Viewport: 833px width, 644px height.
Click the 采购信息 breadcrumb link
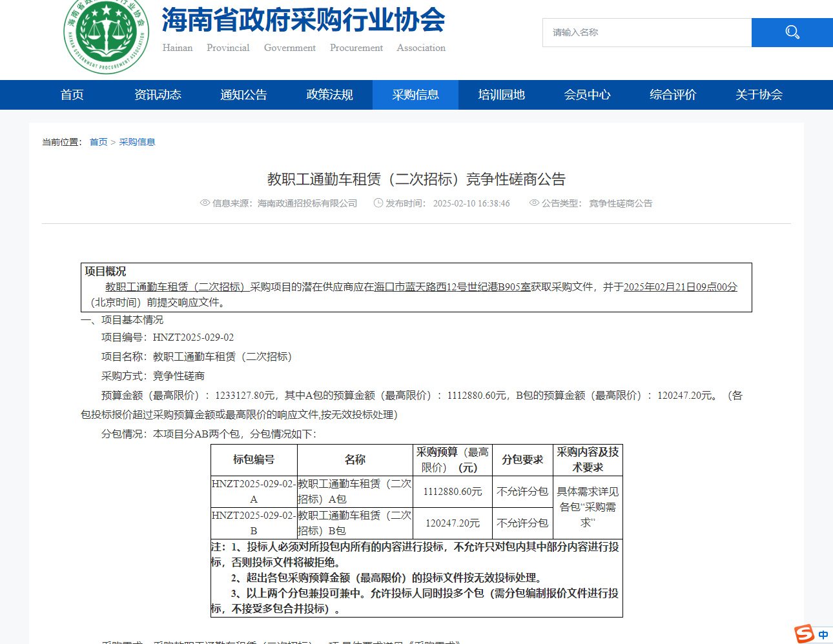(x=137, y=142)
